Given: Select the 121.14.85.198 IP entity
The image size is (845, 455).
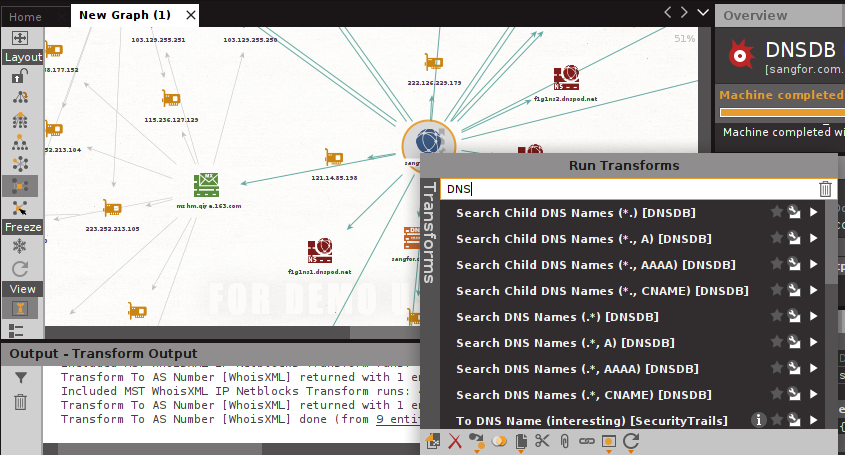Looking at the screenshot, I should [x=334, y=157].
